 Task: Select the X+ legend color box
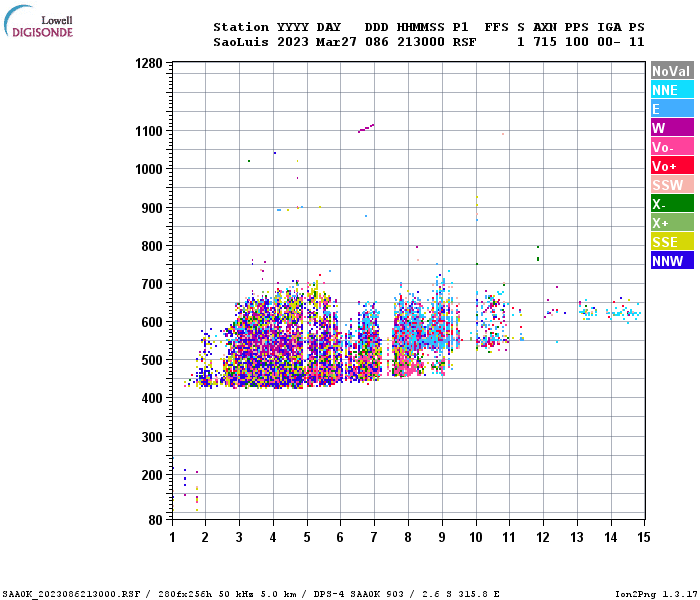pos(672,223)
